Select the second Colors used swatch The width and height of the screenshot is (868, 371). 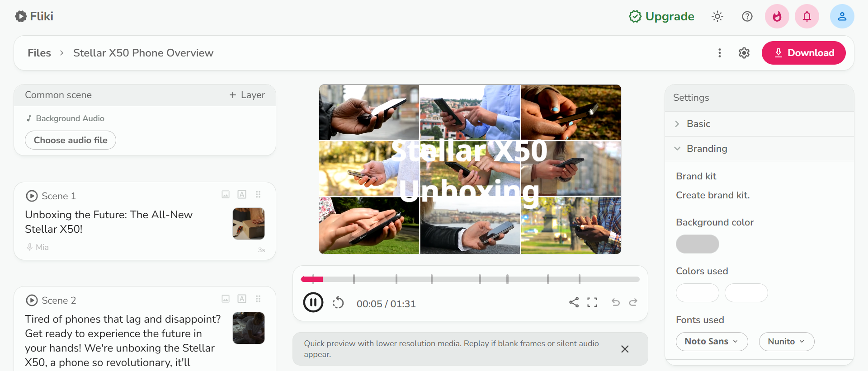[x=746, y=293]
